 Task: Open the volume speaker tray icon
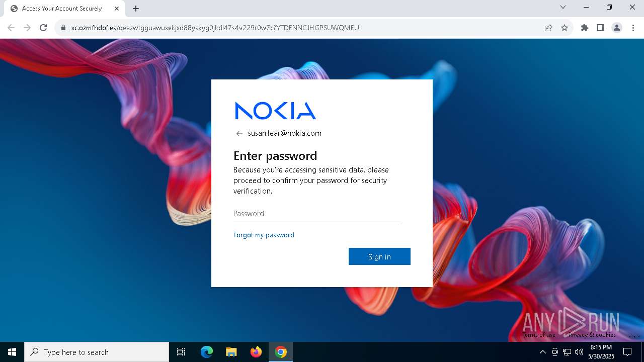tap(579, 352)
